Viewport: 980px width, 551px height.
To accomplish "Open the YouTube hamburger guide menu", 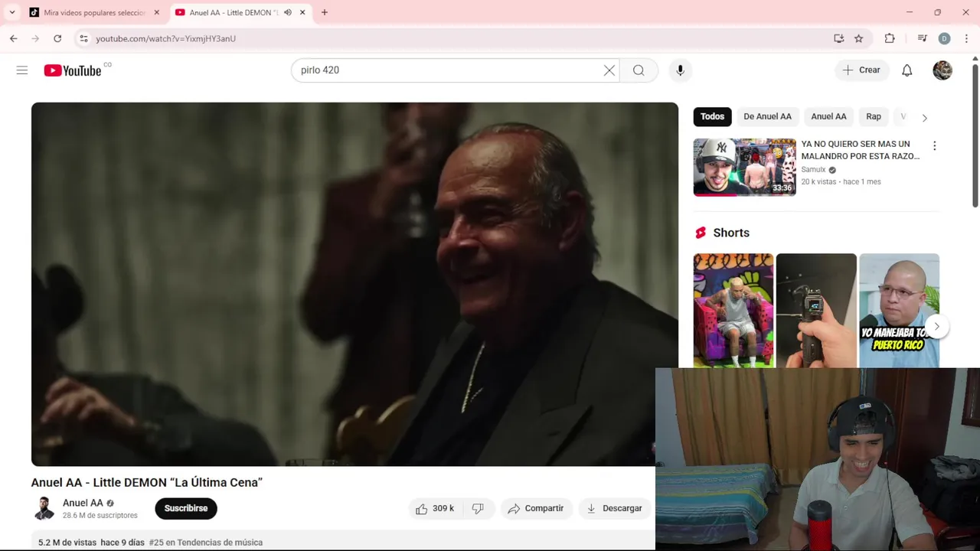I will pyautogui.click(x=22, y=70).
